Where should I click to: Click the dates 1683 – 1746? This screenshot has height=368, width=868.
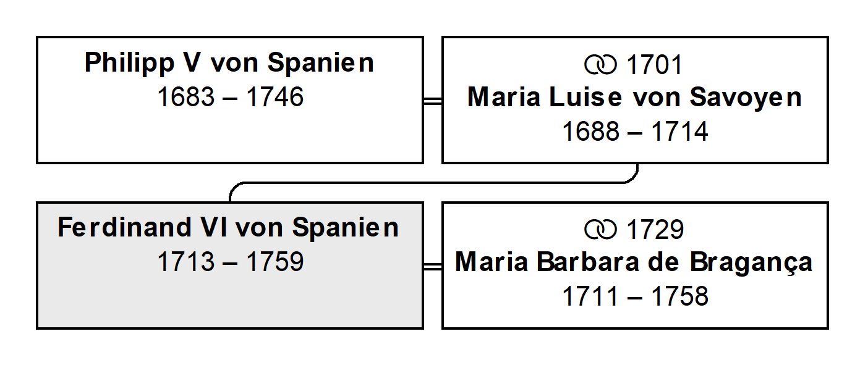point(230,98)
